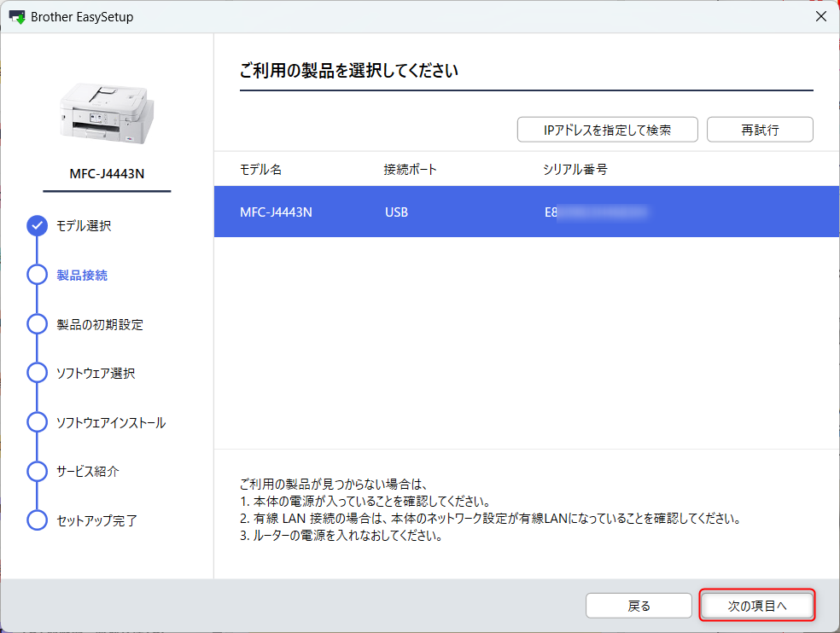Click the セットアップ完了 step circle
The width and height of the screenshot is (840, 633).
point(37,520)
